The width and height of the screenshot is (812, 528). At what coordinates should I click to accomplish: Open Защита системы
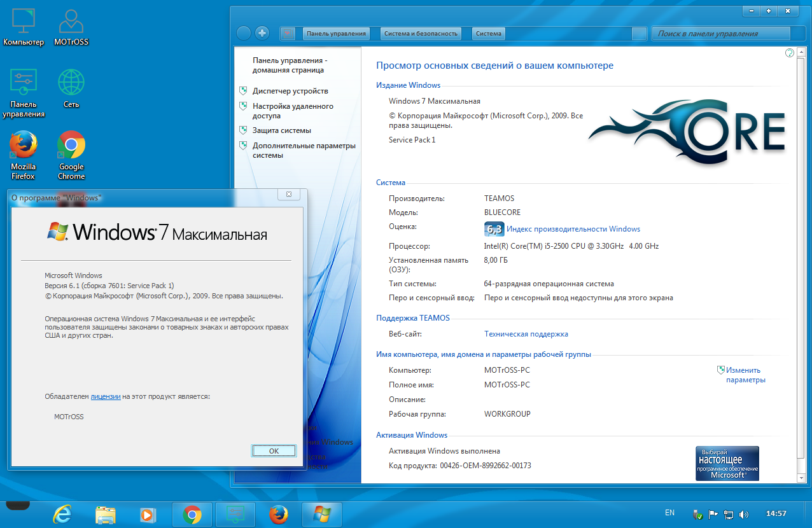pos(282,130)
